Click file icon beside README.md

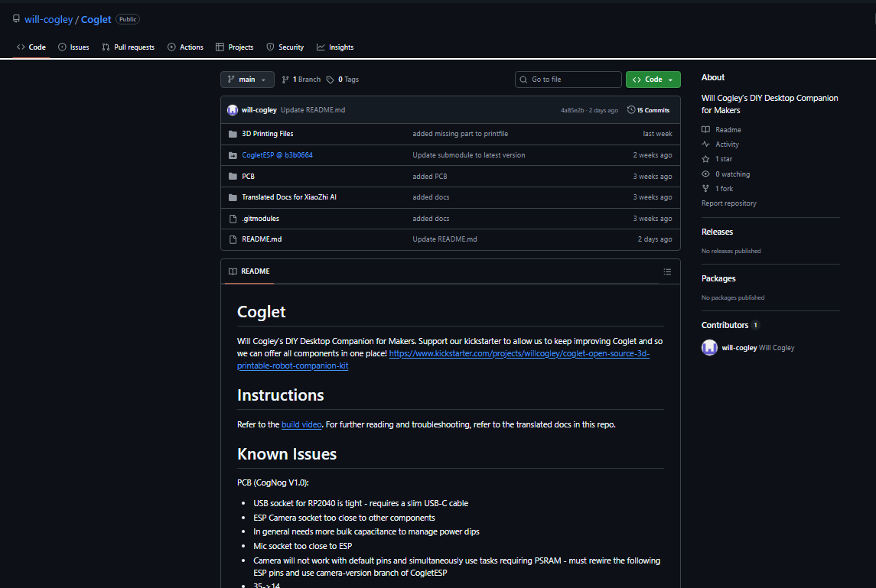233,239
